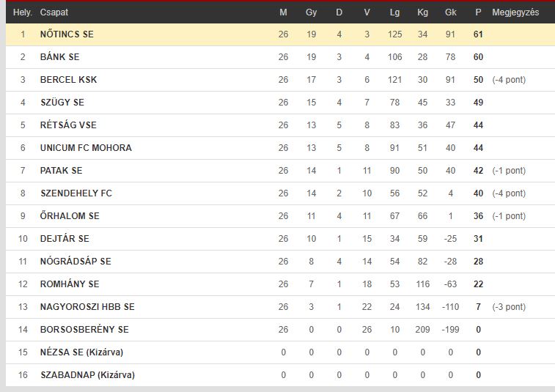This screenshot has height=392, width=555.
Task: Select the PATAK SE row name
Action: coord(62,171)
